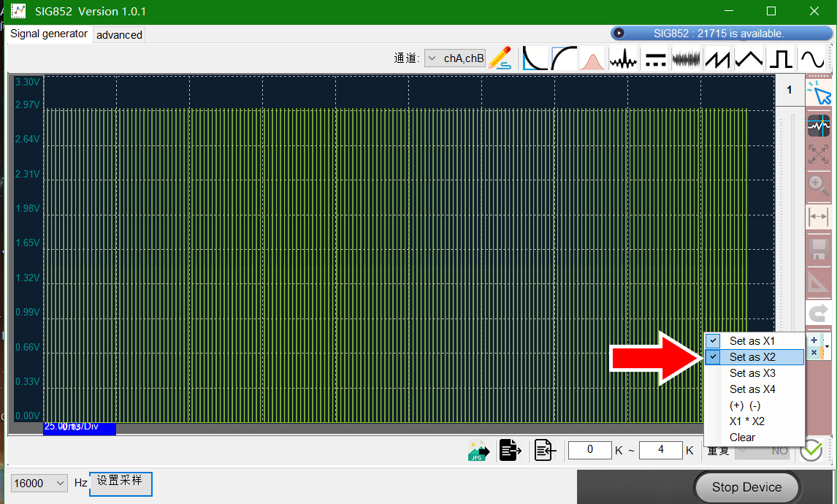The height and width of the screenshot is (504, 837).
Task: Choose the square pulse waveform icon
Action: coord(780,58)
